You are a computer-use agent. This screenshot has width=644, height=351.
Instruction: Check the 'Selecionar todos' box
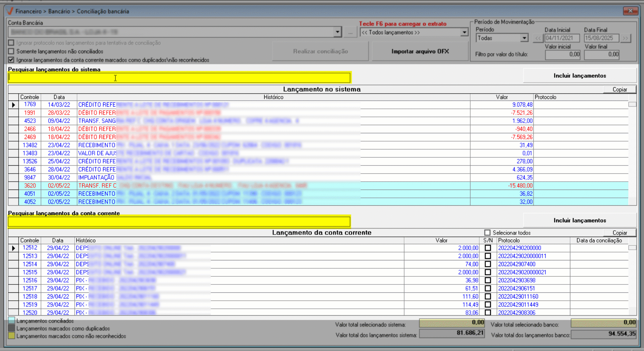click(x=487, y=233)
